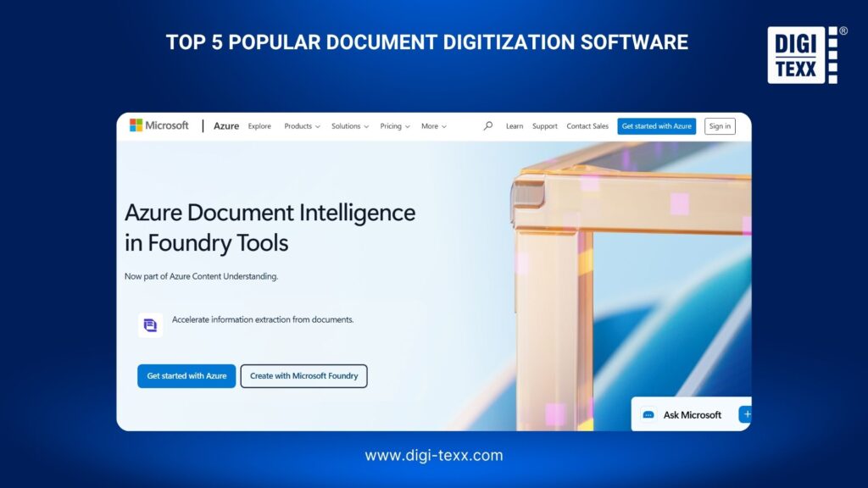The image size is (868, 488).
Task: Click Create with Microsoft Foundry button
Action: pyautogui.click(x=304, y=375)
